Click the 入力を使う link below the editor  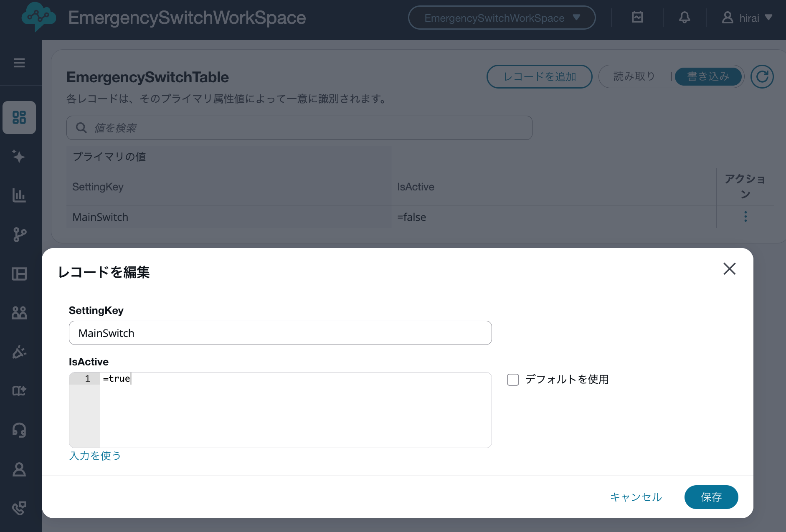[94, 456]
